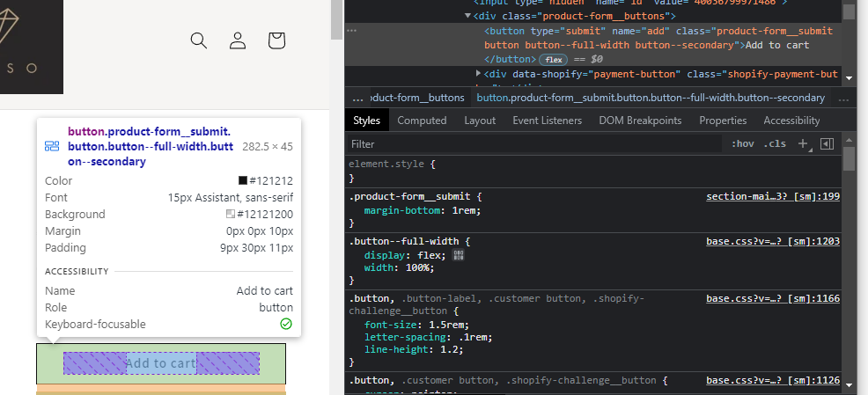Toggle the :hov element state button
This screenshot has height=395, width=868.
(743, 144)
